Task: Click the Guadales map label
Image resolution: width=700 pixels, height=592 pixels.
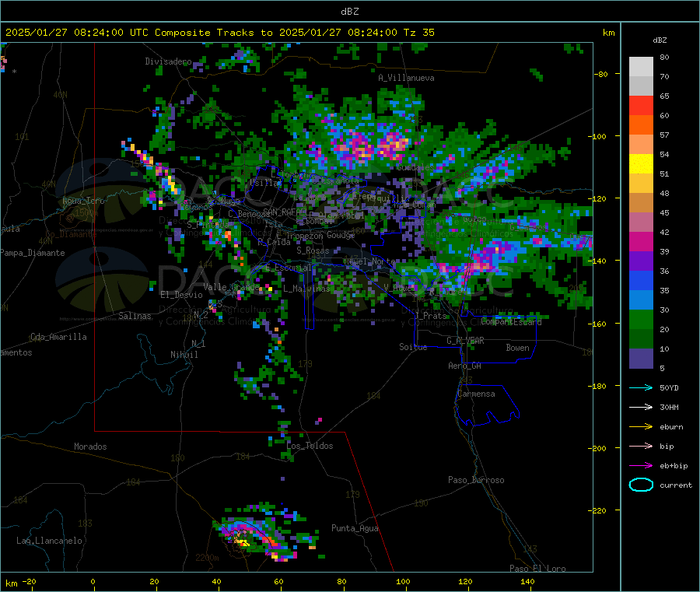Action: coord(415,167)
